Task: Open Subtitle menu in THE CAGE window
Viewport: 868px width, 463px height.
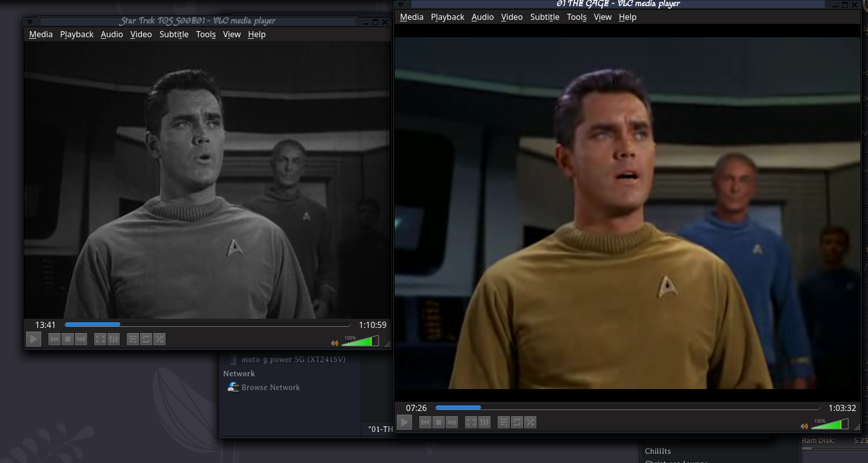Action: click(x=545, y=17)
